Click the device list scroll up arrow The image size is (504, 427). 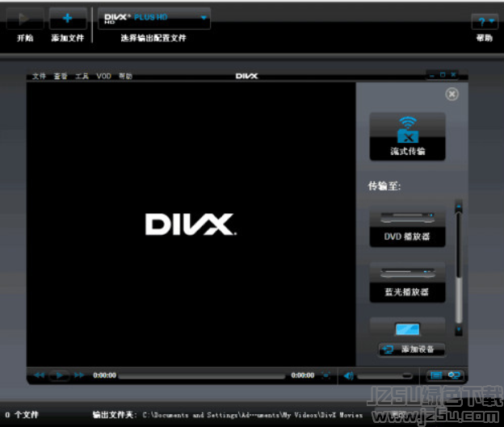459,207
